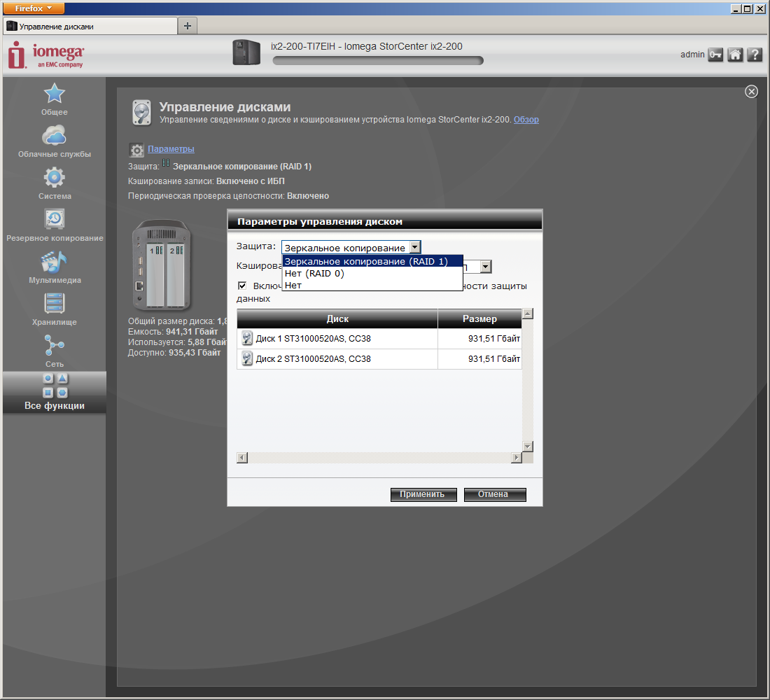The height and width of the screenshot is (700, 770).
Task: Choose the plain Нет option
Action: coord(372,285)
